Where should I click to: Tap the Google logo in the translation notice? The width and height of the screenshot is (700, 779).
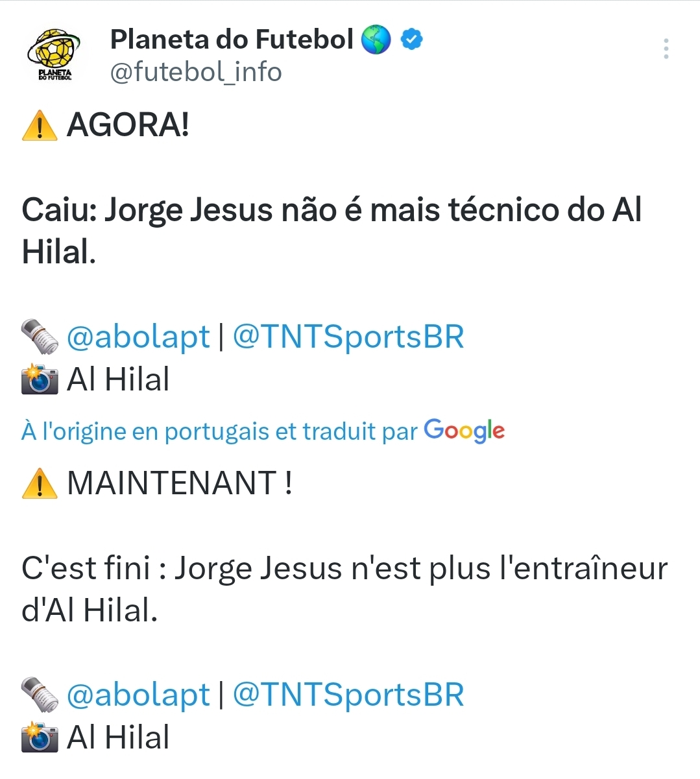(x=465, y=431)
